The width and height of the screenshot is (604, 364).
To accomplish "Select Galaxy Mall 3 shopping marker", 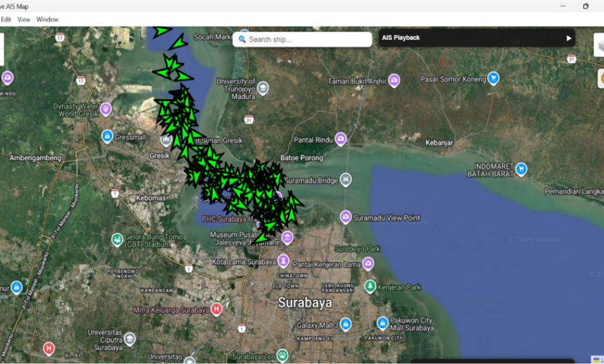I will point(345,324).
